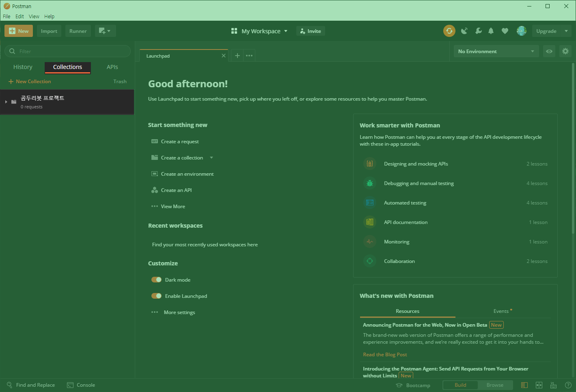Open the File menu
576x392 pixels.
6,17
